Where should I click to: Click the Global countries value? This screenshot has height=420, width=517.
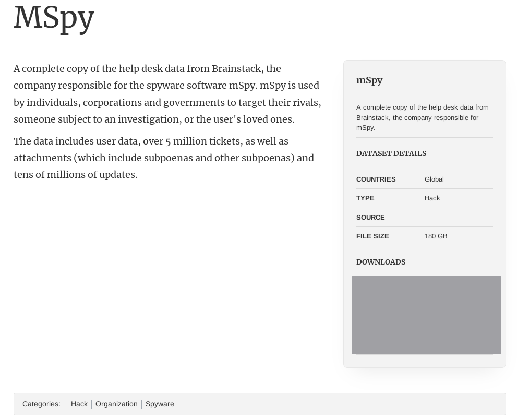(434, 179)
